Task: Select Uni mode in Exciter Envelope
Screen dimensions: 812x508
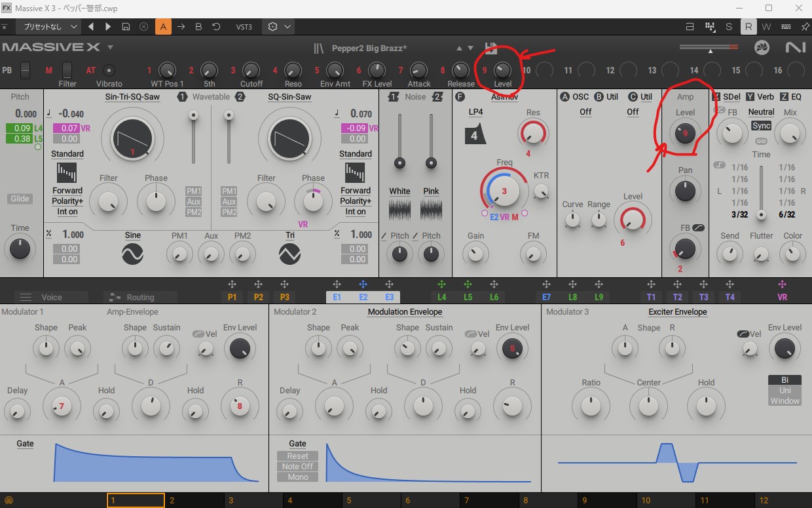Action: coord(784,391)
